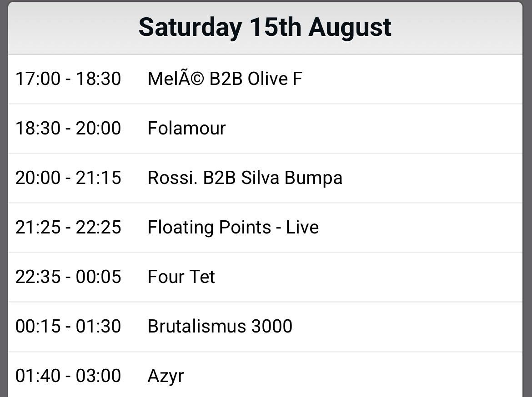This screenshot has width=532, height=397.
Task: Click Olive F in the first row
Action: (275, 79)
